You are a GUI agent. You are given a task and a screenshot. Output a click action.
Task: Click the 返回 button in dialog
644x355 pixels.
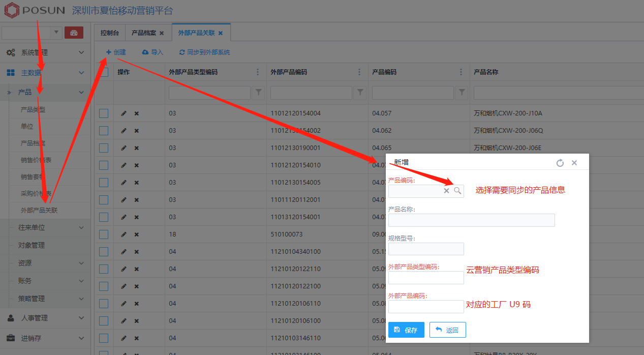coord(447,330)
